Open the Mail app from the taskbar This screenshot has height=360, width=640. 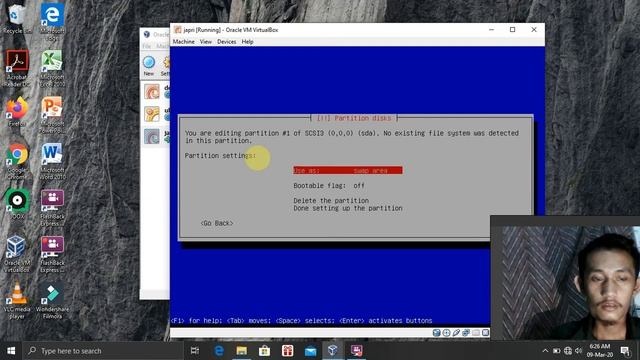point(310,351)
